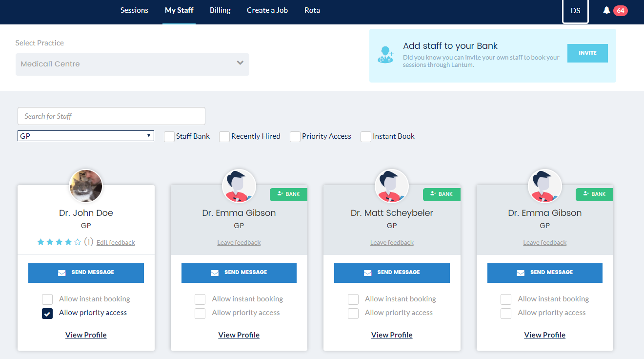
Task: Allow priority access for Dr. Matt Scheybeler
Action: point(353,314)
